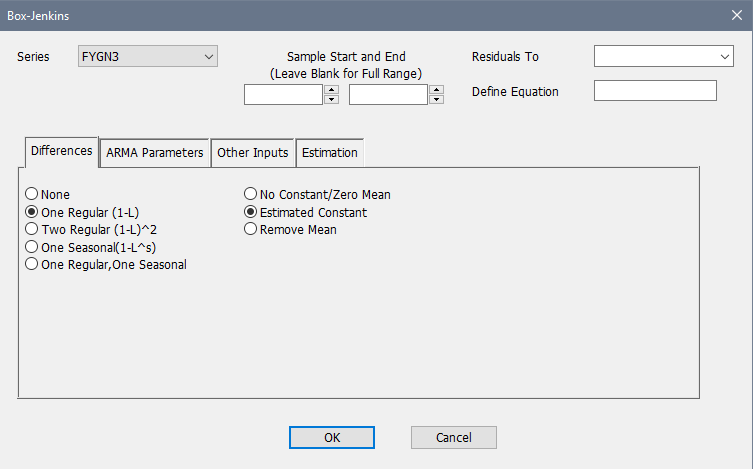This screenshot has height=469, width=753.
Task: Select No Constant/Zero Mean option
Action: (251, 194)
